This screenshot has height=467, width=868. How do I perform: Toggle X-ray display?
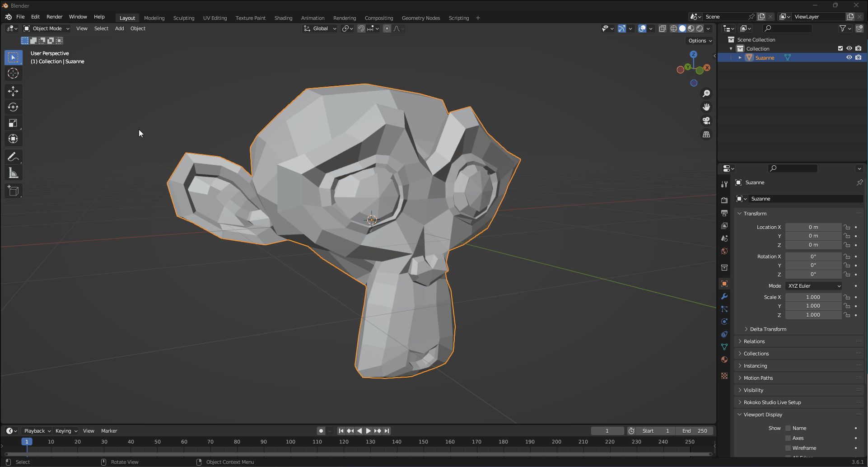point(663,28)
